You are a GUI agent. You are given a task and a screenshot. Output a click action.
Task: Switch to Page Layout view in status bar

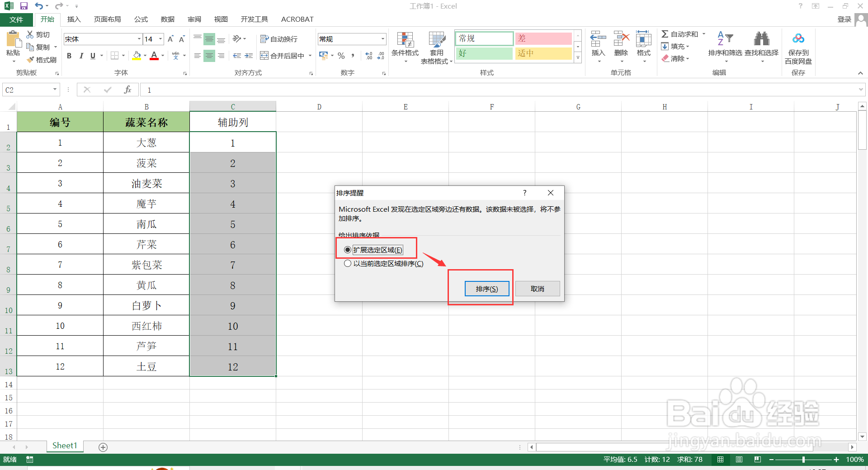click(739, 460)
